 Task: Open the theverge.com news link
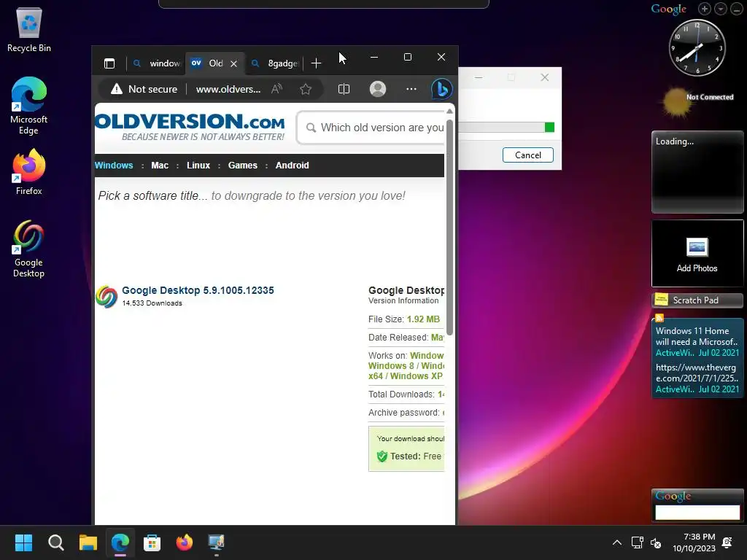(697, 373)
